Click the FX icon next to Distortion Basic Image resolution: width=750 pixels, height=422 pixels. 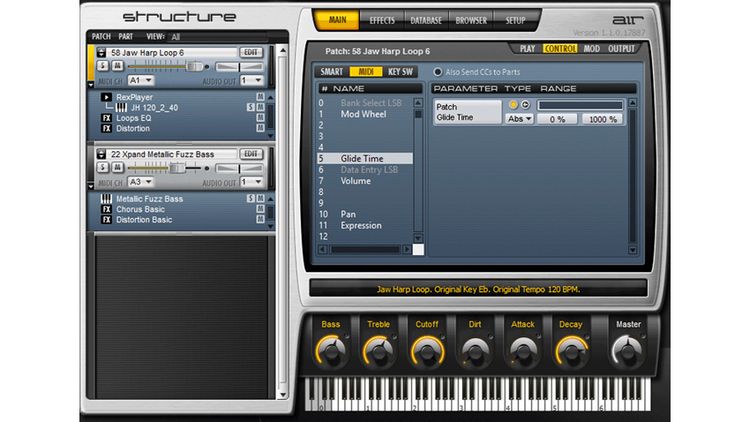(106, 220)
